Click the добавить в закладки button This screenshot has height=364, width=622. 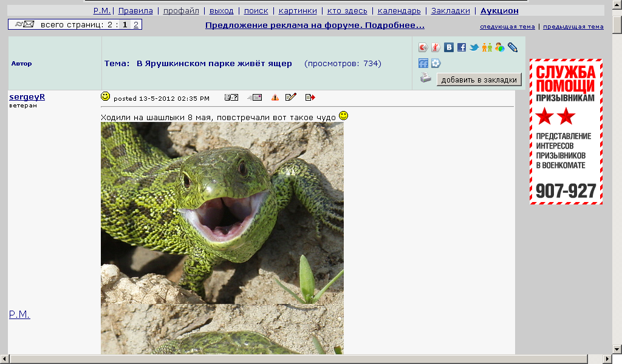(479, 80)
